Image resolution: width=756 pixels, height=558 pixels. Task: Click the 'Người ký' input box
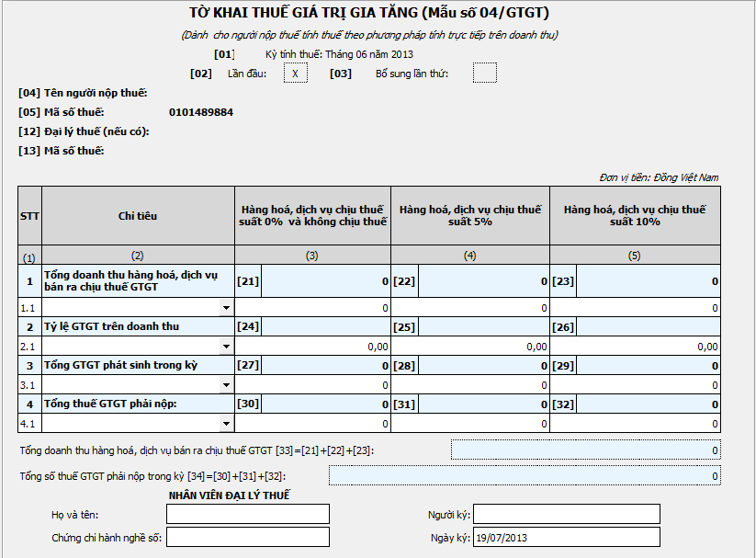click(567, 514)
